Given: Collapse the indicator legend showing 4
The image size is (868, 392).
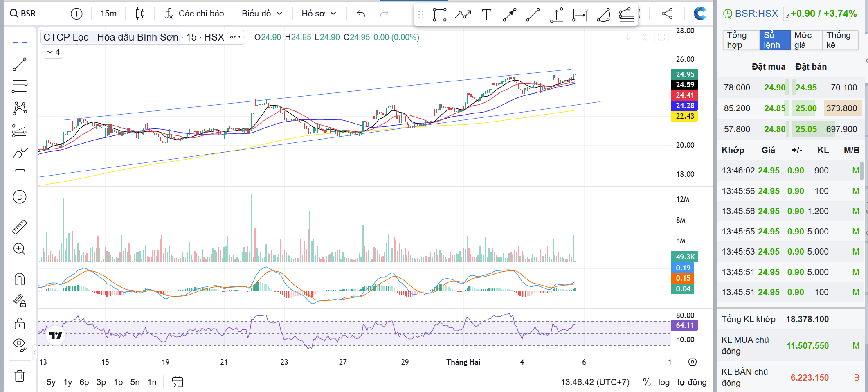Looking at the screenshot, I should (x=54, y=52).
